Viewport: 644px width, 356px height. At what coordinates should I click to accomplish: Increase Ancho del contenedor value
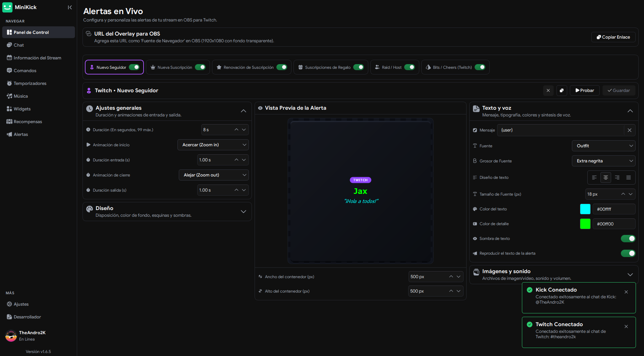[451, 277]
